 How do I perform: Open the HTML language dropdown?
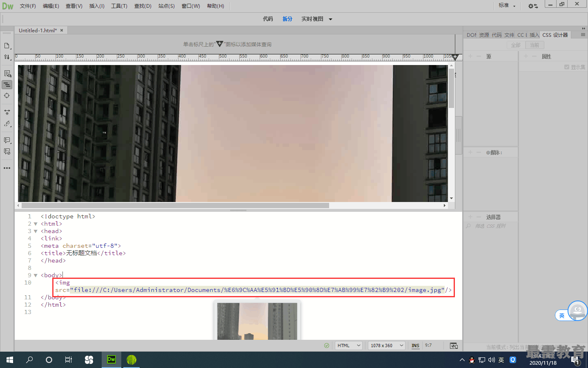tap(349, 346)
